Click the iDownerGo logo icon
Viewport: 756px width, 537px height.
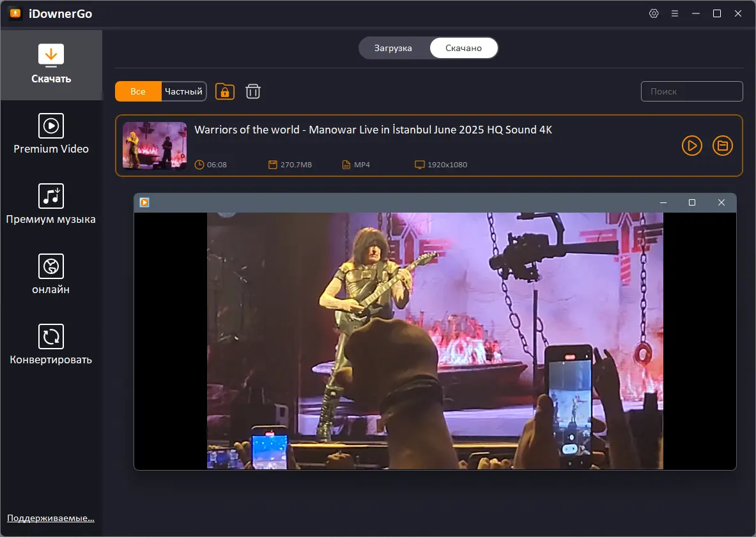tap(16, 13)
